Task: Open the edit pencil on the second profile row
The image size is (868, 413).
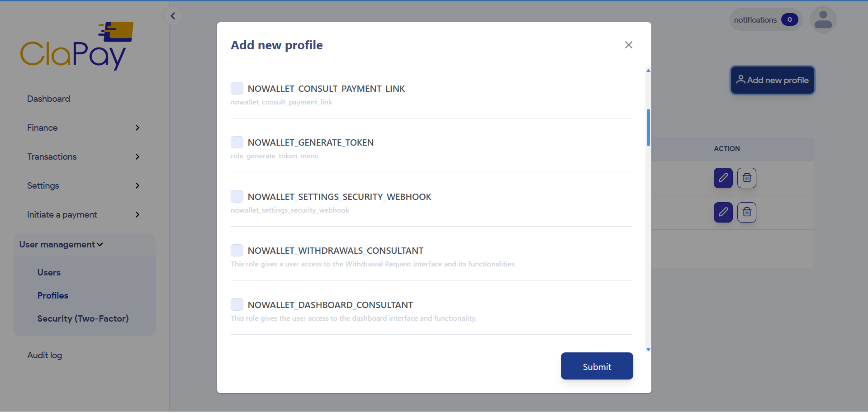Action: 723,212
